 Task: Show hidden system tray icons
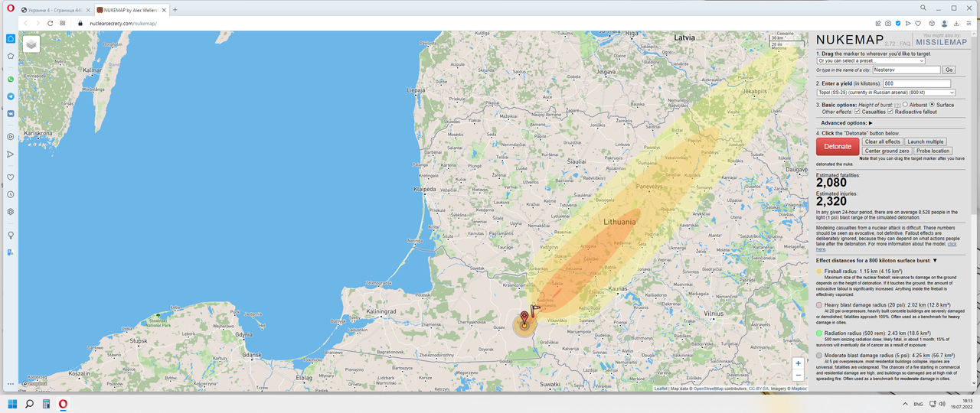tap(906, 403)
